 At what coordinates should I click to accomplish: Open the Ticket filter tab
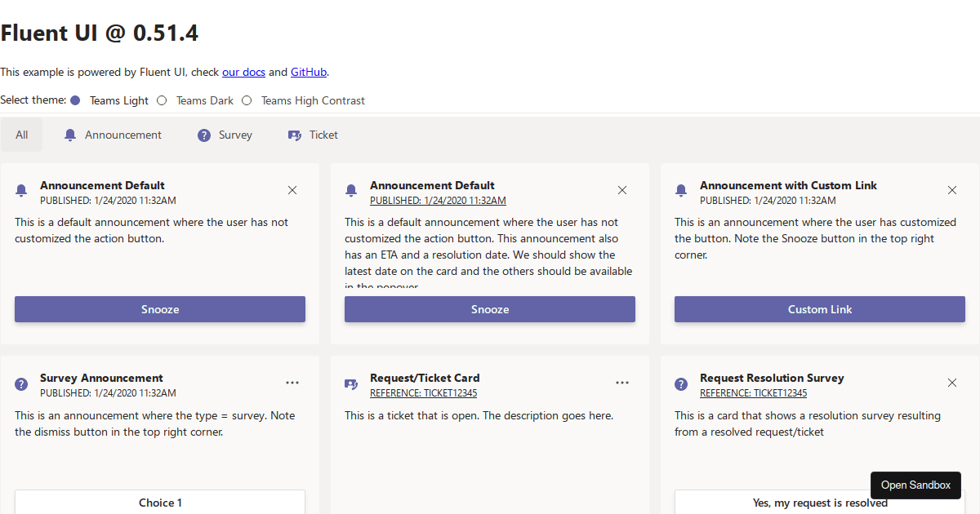[x=313, y=135]
